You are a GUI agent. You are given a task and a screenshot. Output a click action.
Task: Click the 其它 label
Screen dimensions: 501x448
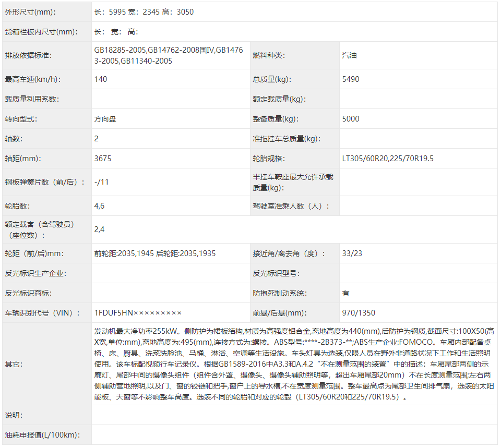click(14, 365)
